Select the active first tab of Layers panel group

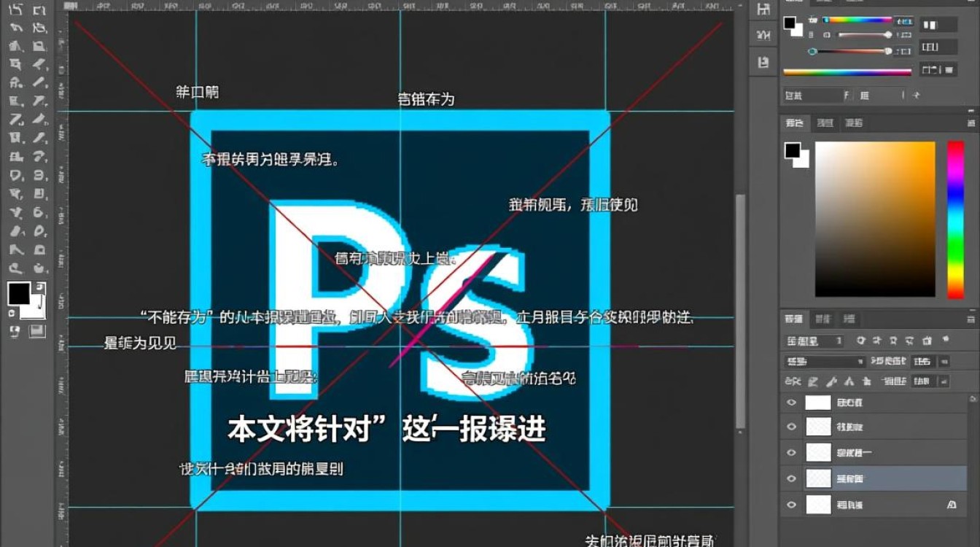coord(793,319)
